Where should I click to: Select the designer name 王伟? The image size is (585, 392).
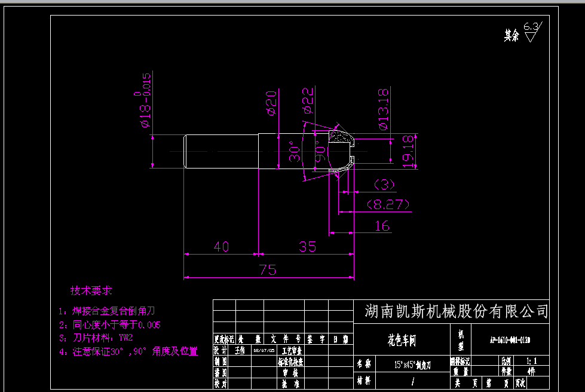[240, 350]
